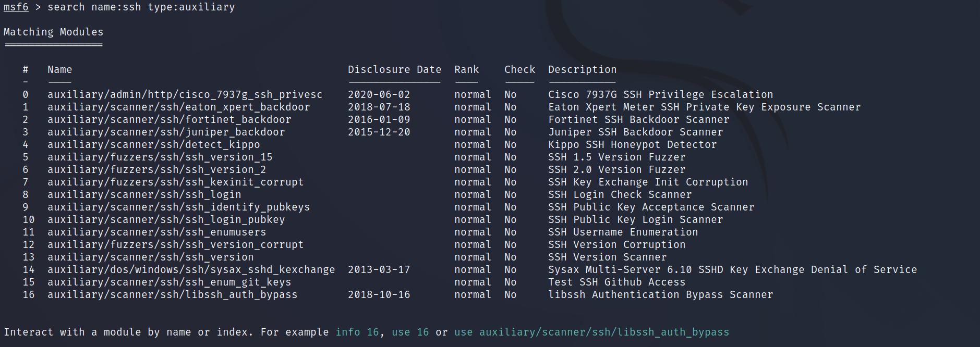This screenshot has height=347, width=980.
Task: Select the eaton_xpert_backdoor module path
Action: (x=178, y=107)
